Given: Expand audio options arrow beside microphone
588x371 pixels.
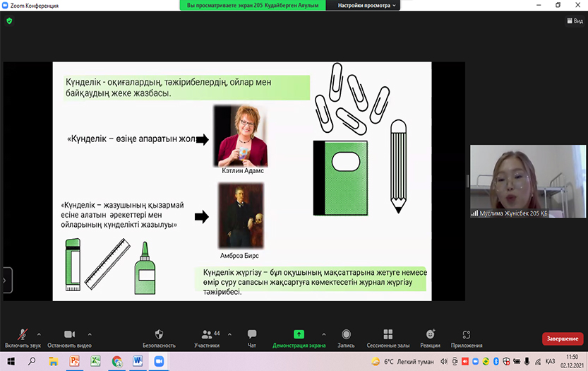Looking at the screenshot, I should tap(39, 334).
